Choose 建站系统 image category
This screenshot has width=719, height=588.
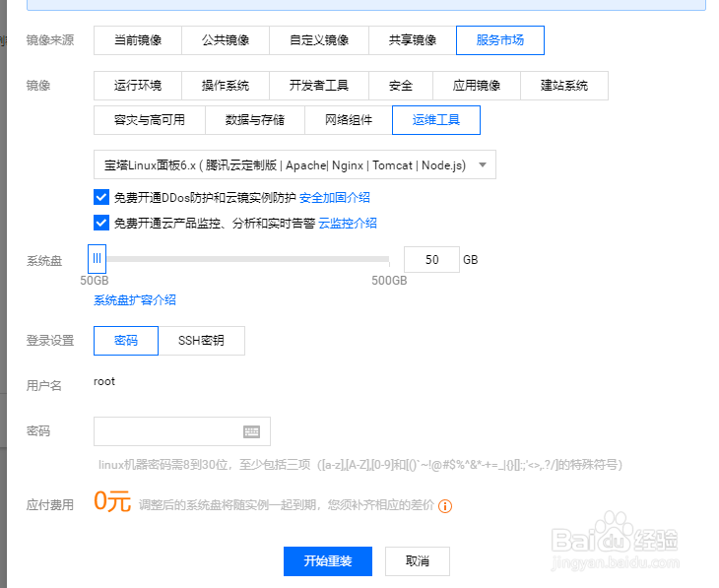click(x=564, y=86)
